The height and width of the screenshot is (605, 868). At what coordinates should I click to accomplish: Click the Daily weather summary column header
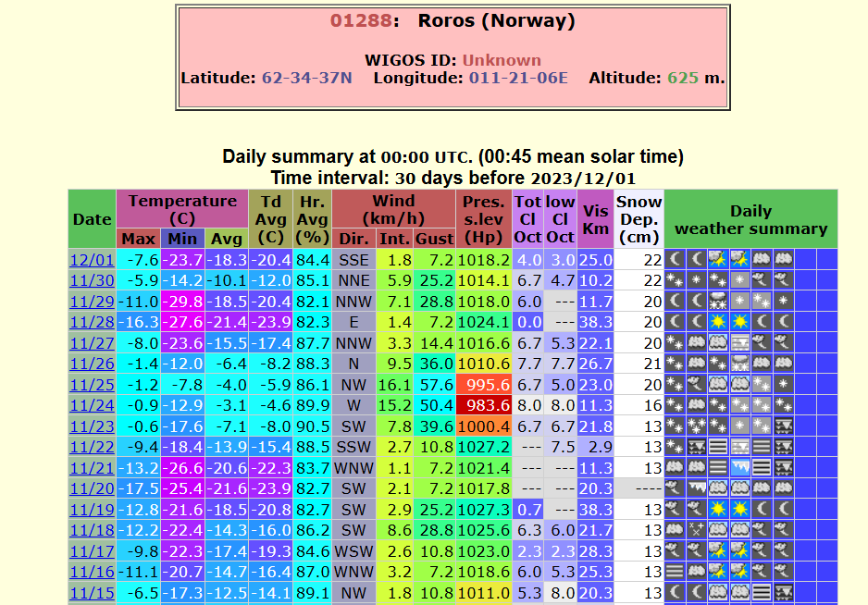tap(750, 219)
